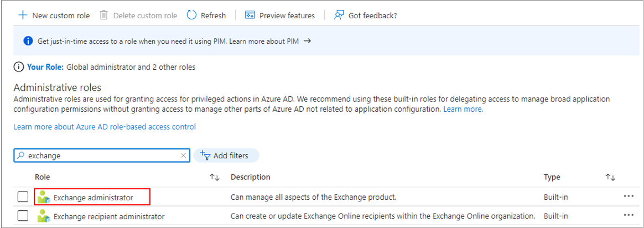644x228 pixels.
Task: Click the Administrative roles heading
Action: pyautogui.click(x=58, y=87)
